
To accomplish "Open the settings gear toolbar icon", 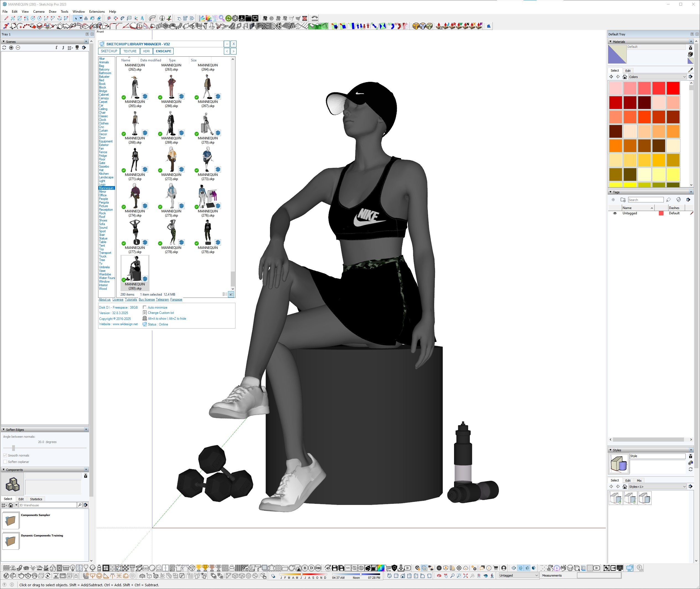I will 235,18.
